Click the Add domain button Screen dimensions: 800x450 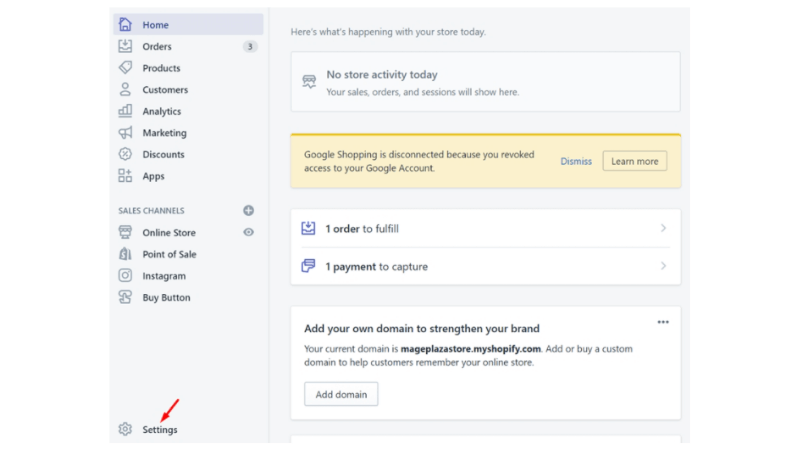[341, 394]
